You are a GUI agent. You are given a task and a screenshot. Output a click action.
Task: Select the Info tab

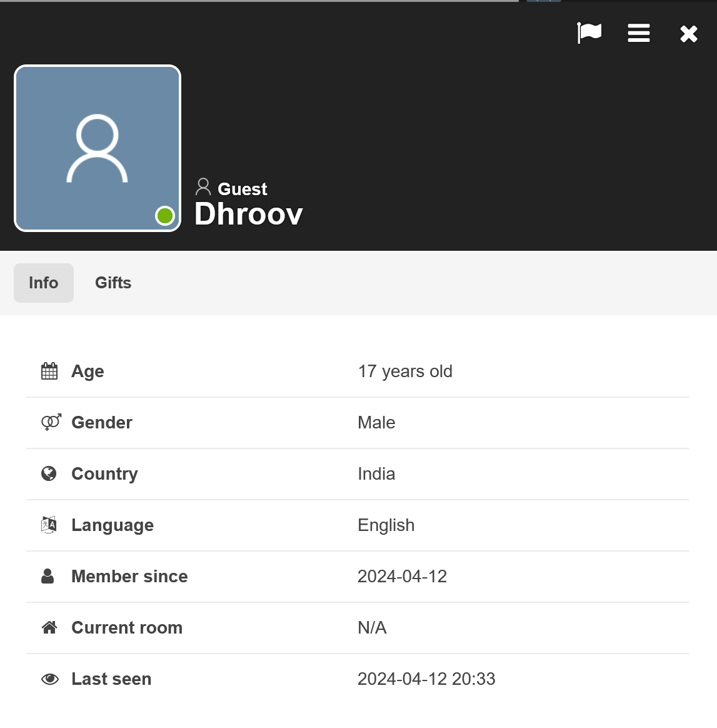click(x=44, y=283)
